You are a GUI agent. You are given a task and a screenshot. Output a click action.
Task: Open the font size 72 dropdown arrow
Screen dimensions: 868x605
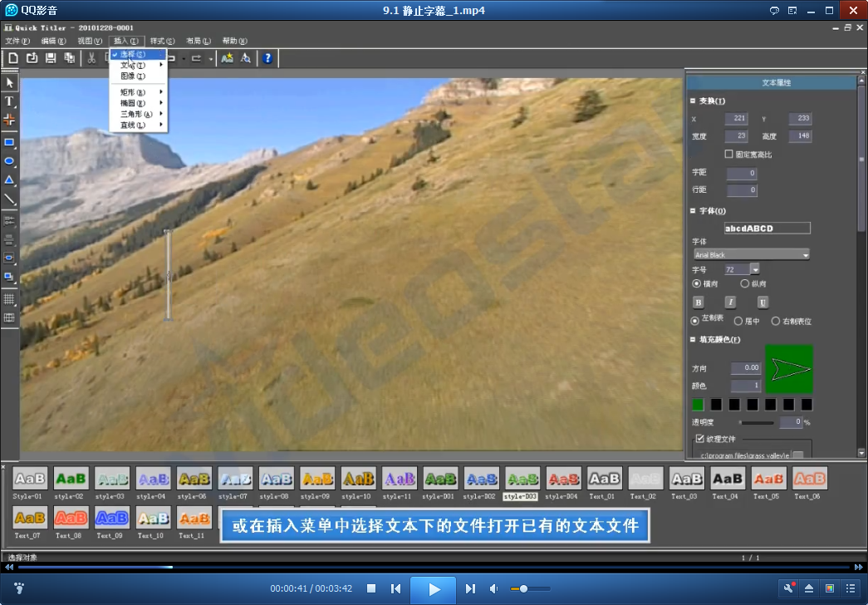point(755,270)
